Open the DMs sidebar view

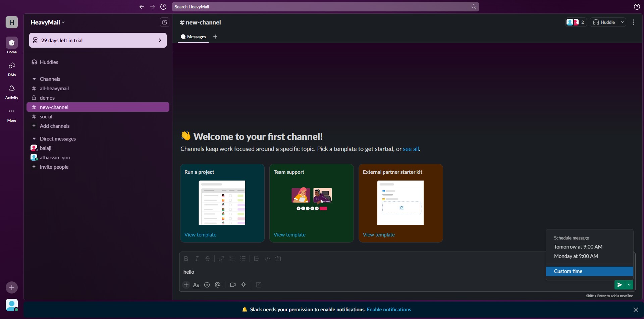[12, 69]
